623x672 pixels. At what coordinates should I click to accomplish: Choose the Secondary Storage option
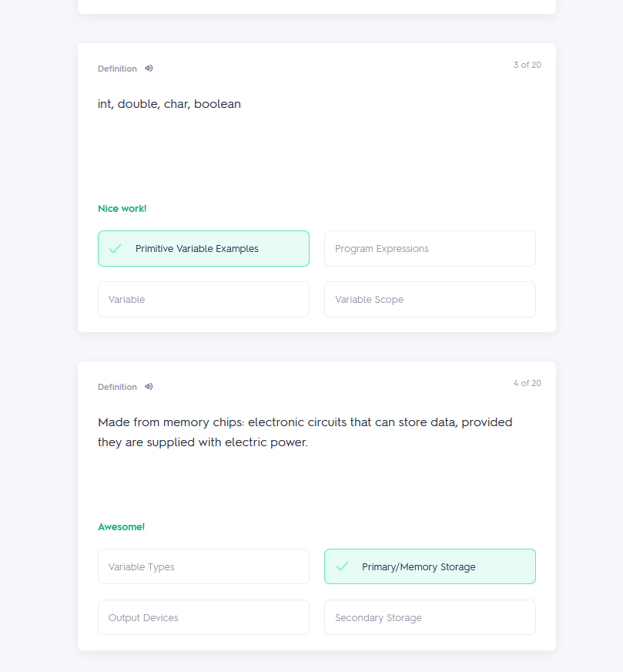pos(430,617)
